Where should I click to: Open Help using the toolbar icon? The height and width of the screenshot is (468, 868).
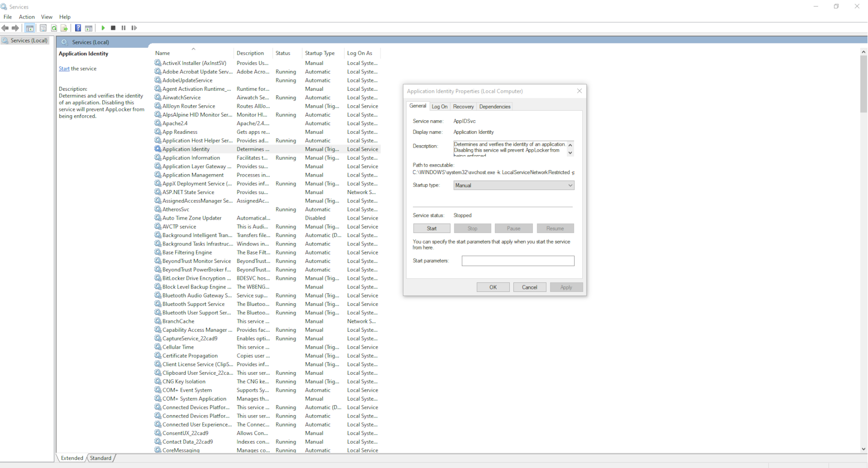tap(78, 28)
